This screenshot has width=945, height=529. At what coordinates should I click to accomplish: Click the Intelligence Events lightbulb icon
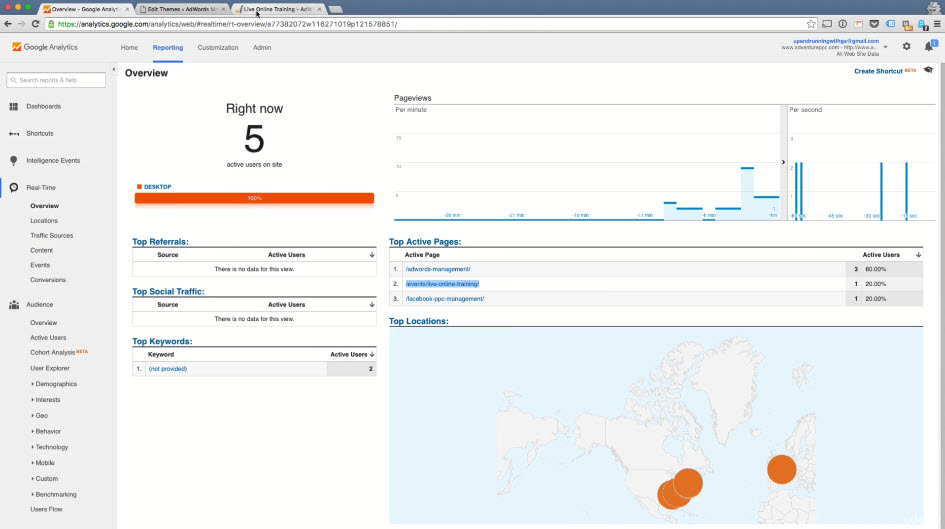click(14, 160)
